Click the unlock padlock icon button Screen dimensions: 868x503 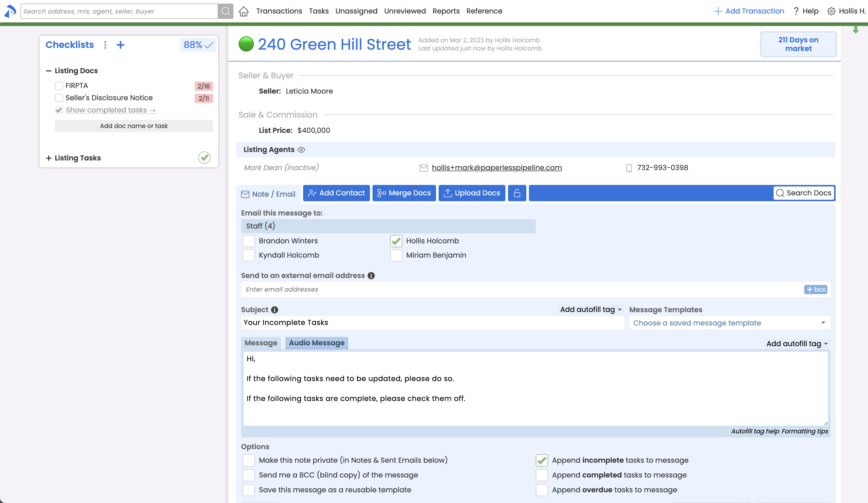pos(517,193)
